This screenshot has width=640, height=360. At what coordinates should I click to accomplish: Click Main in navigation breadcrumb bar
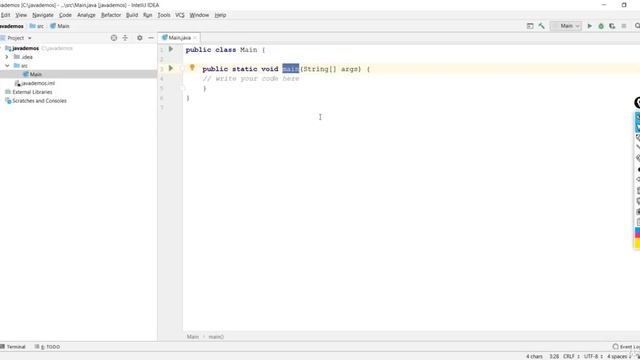pos(60,26)
